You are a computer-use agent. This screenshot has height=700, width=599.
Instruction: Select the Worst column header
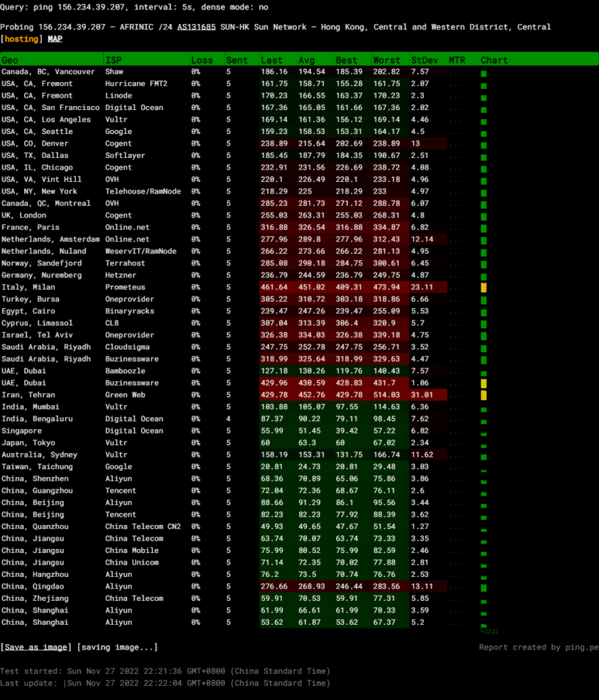click(386, 60)
